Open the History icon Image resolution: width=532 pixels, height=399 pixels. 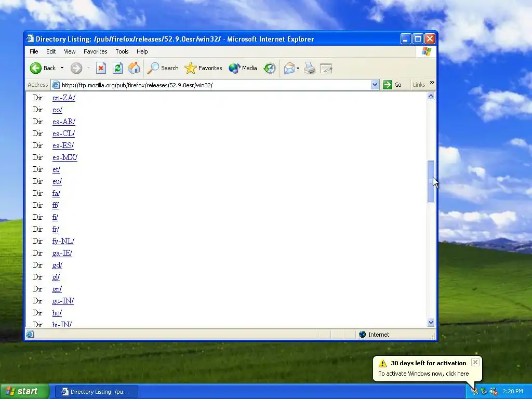(x=270, y=68)
